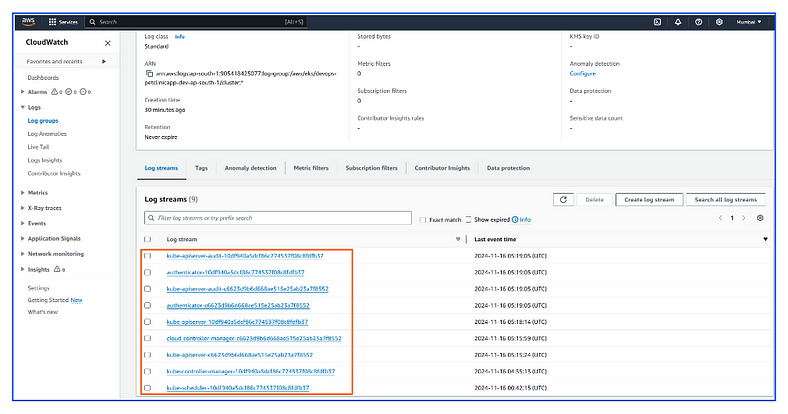Expand Favorites and recents

pos(104,61)
